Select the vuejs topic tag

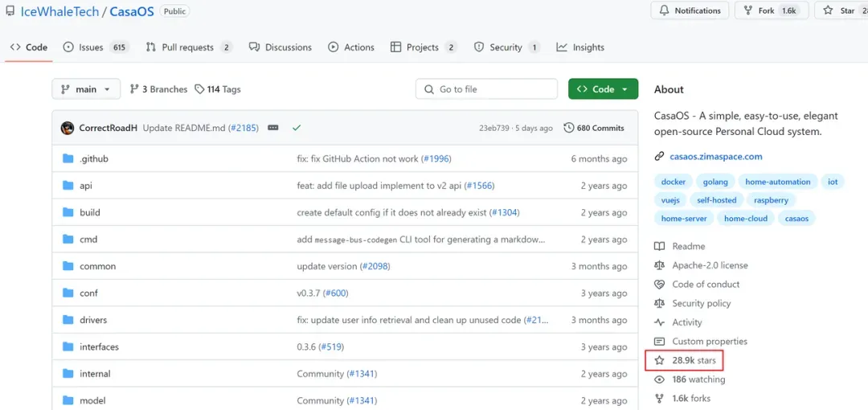[670, 200]
